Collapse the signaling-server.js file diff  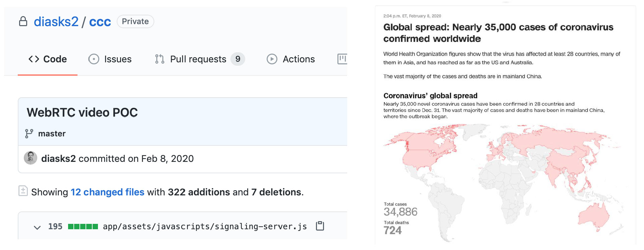pyautogui.click(x=37, y=227)
